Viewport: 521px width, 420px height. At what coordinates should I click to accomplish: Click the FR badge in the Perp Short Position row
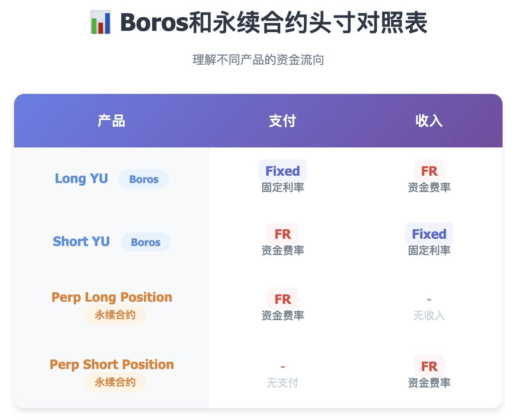click(x=429, y=366)
